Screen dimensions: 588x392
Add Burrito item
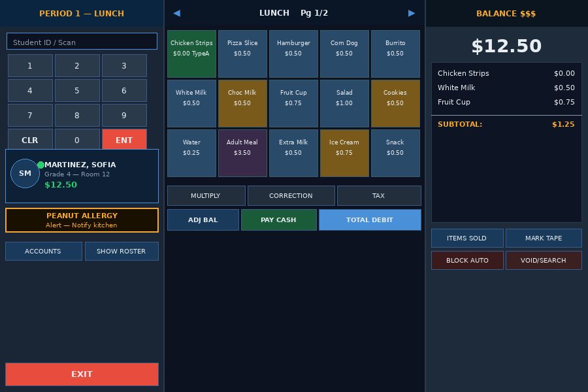click(x=396, y=54)
